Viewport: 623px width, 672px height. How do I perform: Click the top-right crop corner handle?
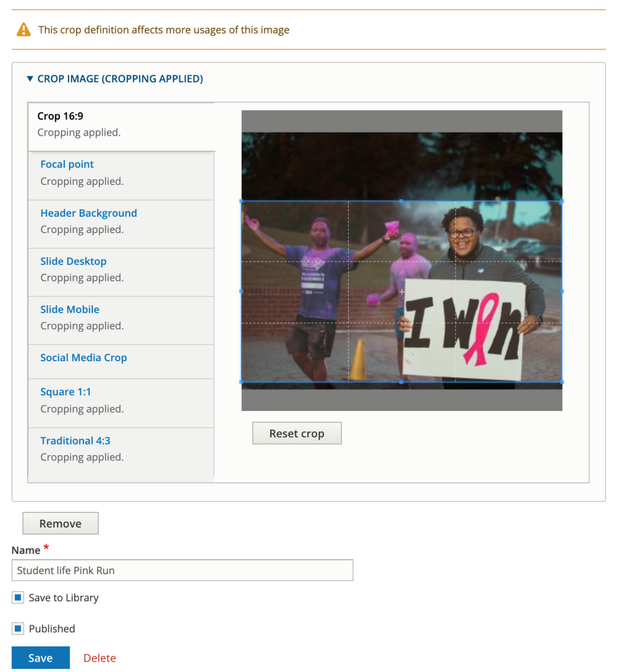tap(562, 201)
